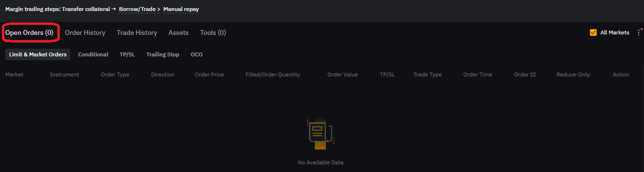
Task: Click the Filled/Order Quantity column header
Action: [x=273, y=75]
